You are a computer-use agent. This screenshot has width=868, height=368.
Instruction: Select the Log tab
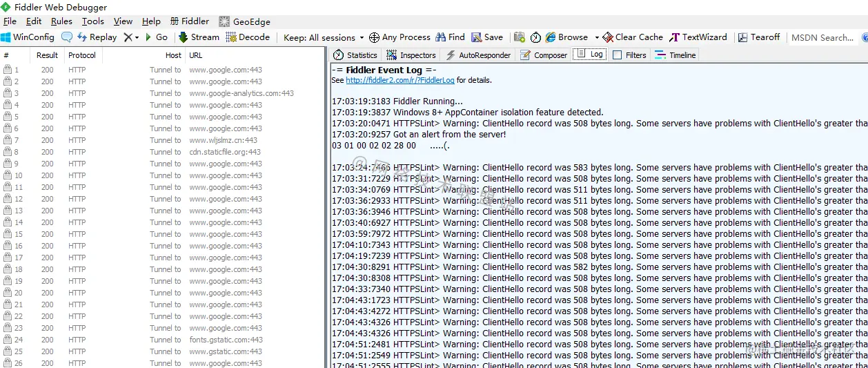tap(590, 54)
